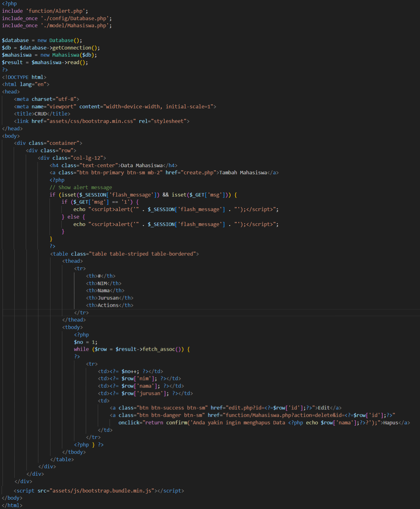Click the onclick confirm 'Hapus' line
420x509 pixels.
tap(264, 423)
